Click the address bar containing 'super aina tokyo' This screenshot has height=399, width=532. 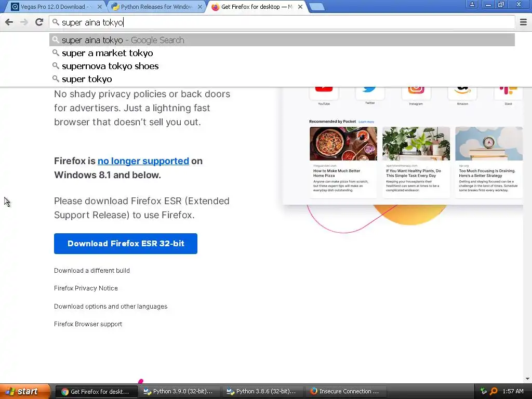tap(282, 22)
